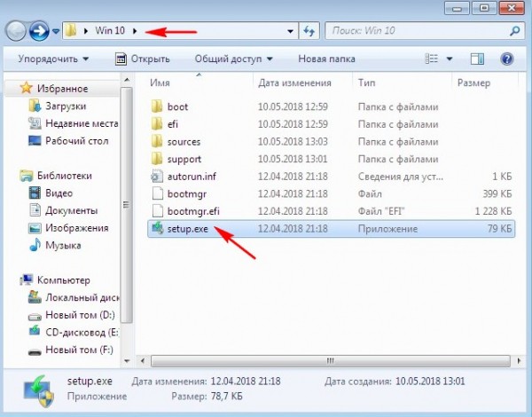
Task: Open CD-дисковод (E:) drive
Action: (x=74, y=332)
